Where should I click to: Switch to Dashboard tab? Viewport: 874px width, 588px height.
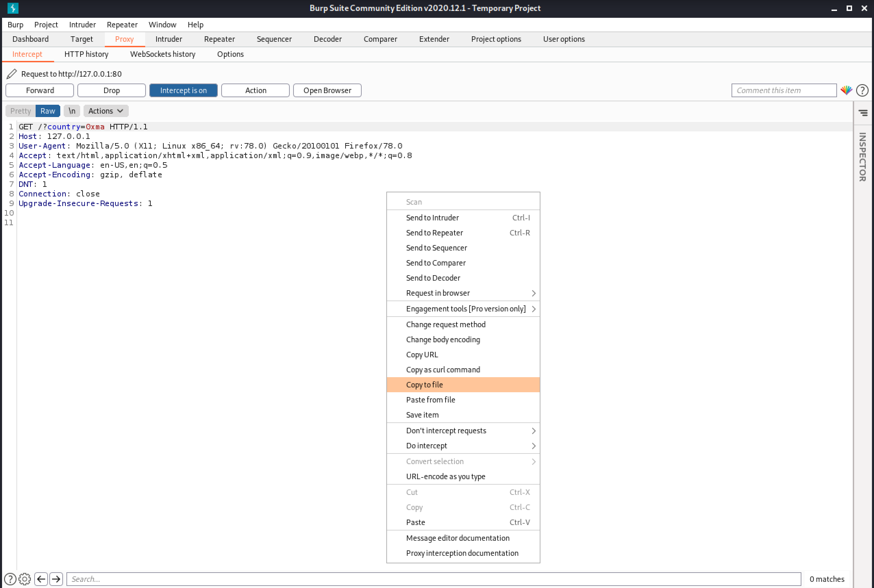(30, 39)
